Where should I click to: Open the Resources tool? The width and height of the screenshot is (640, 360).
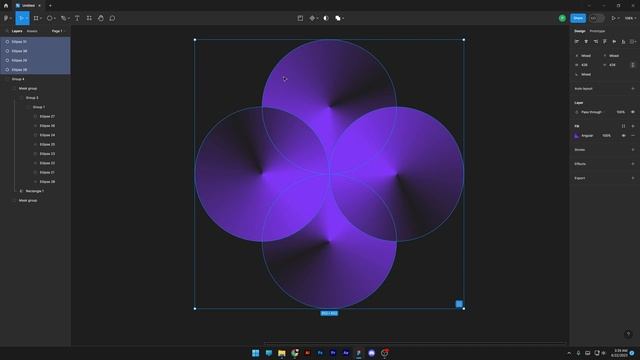89,18
